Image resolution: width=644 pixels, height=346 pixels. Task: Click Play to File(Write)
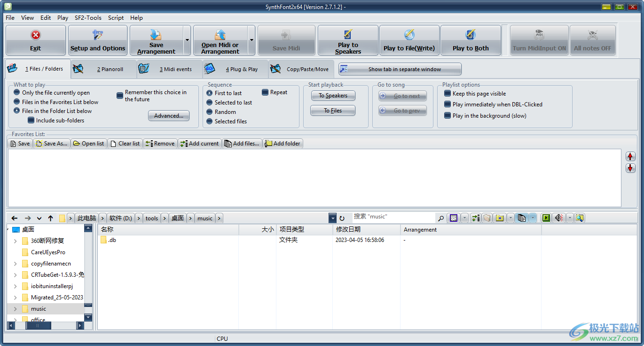(x=409, y=40)
